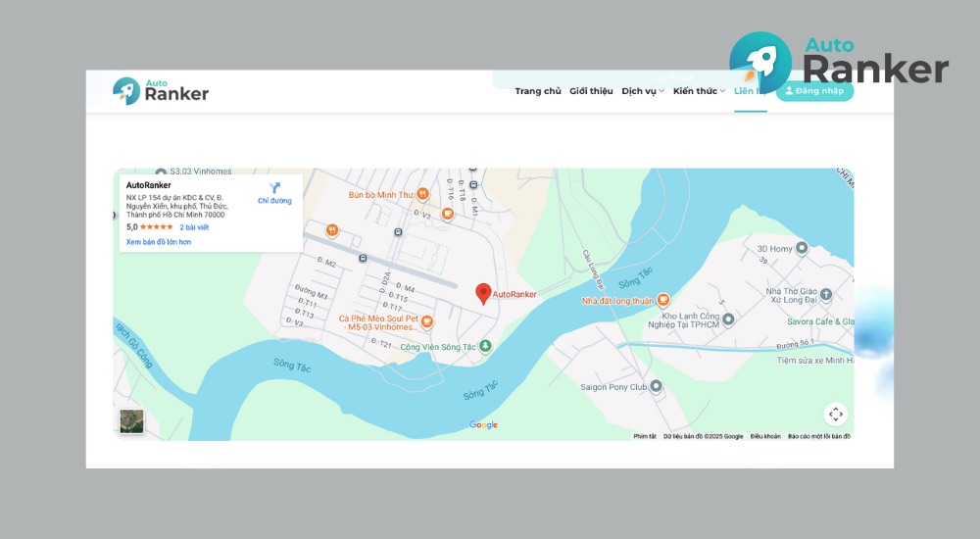Click Bún bò Minh Thư restaurant marker
The width and height of the screenshot is (980, 539).
[422, 194]
